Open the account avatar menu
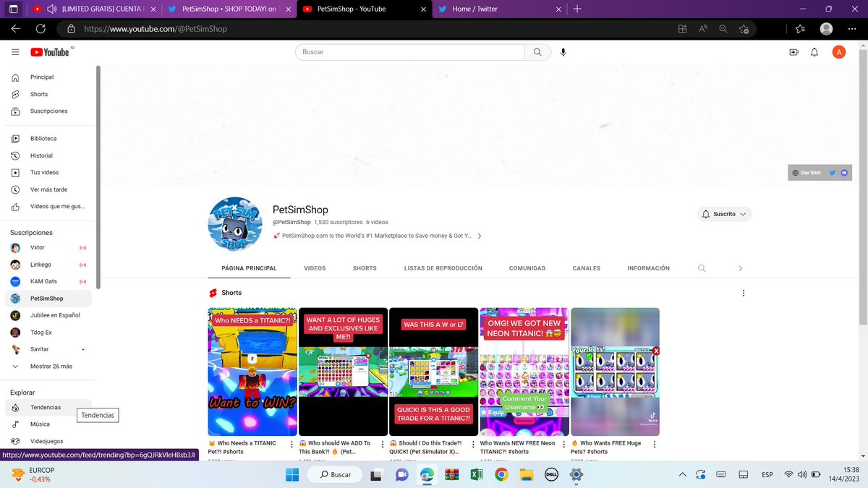 [838, 52]
